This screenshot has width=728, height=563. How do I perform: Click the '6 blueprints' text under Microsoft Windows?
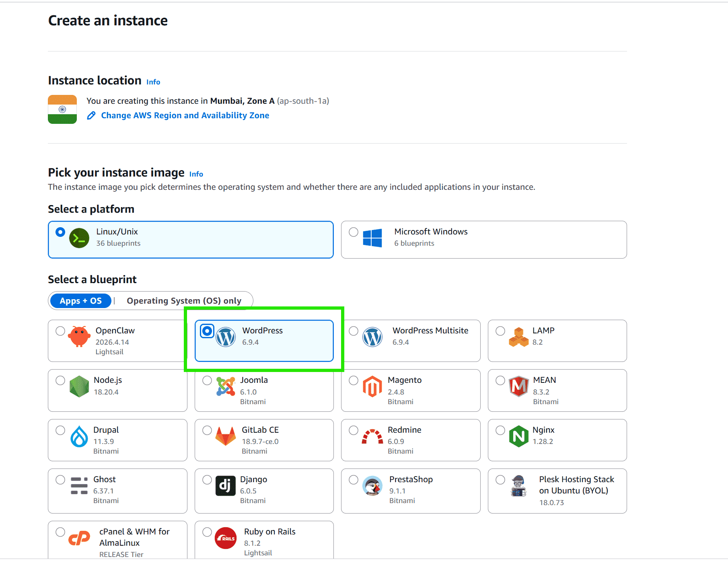pos(414,243)
